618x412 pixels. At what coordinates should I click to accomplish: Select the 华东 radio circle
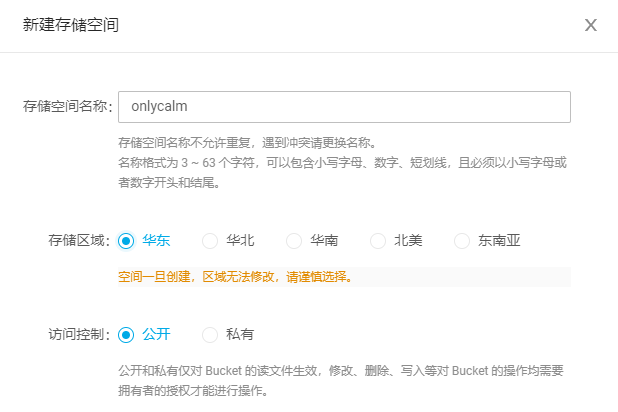126,240
